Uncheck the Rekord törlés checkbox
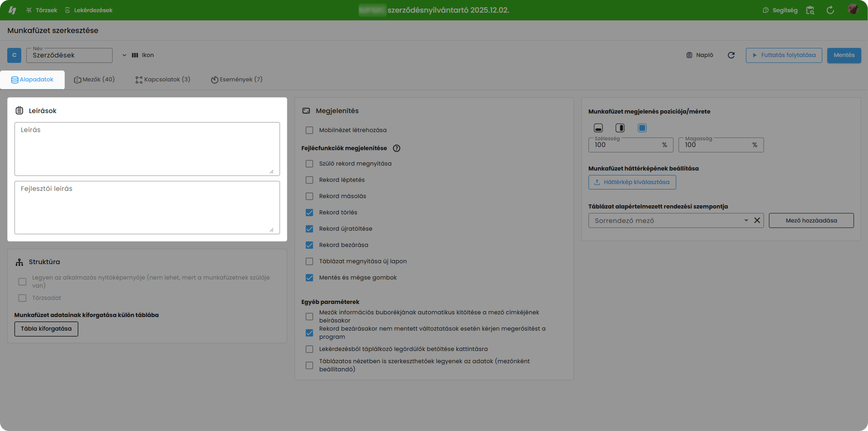868x431 pixels. point(309,213)
